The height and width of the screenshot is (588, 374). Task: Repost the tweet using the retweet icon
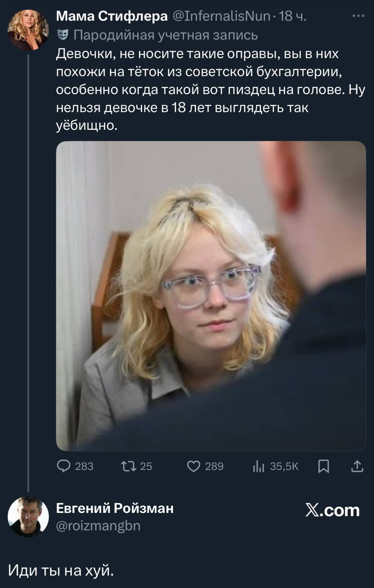click(129, 466)
